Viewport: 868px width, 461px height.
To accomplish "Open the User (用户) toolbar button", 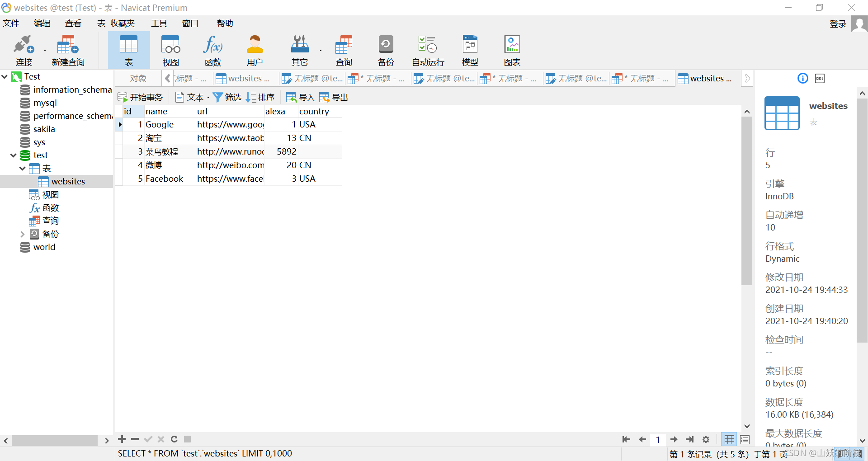I will (255, 50).
